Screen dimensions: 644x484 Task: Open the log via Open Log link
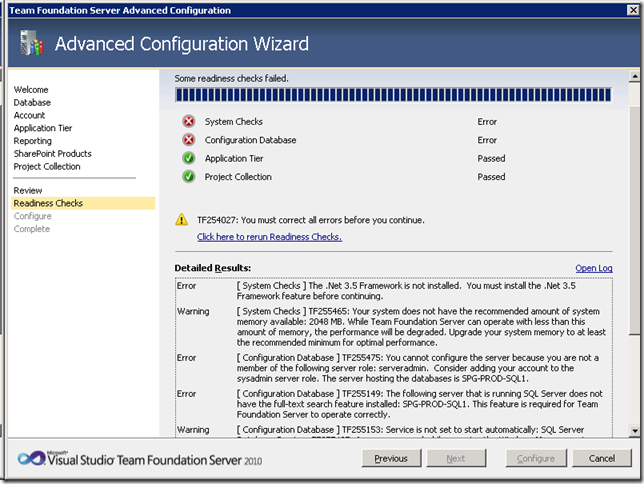click(593, 268)
